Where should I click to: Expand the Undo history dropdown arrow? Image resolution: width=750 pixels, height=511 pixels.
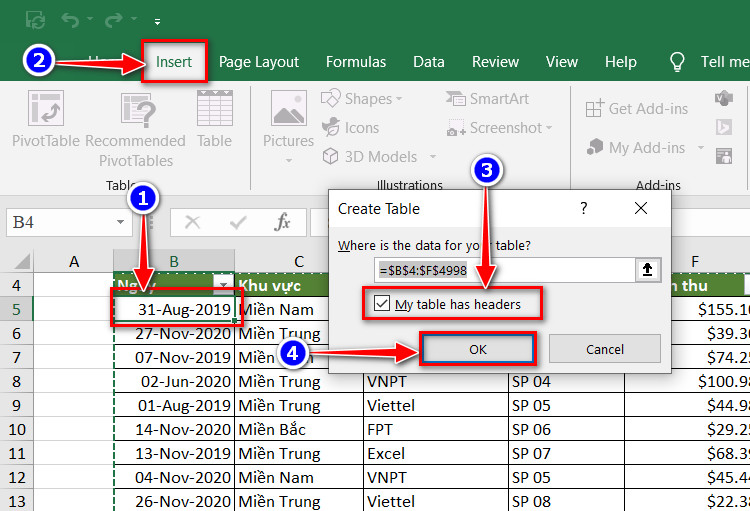coord(90,19)
